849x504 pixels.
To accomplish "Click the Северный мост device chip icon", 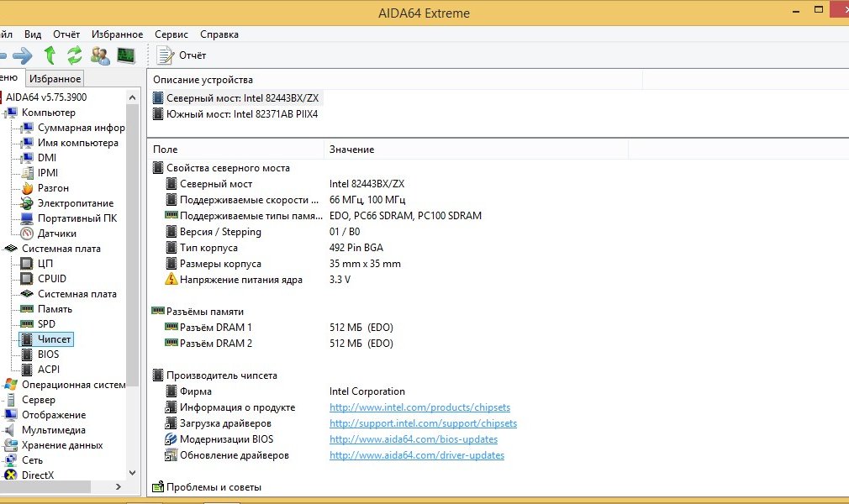I will point(157,98).
